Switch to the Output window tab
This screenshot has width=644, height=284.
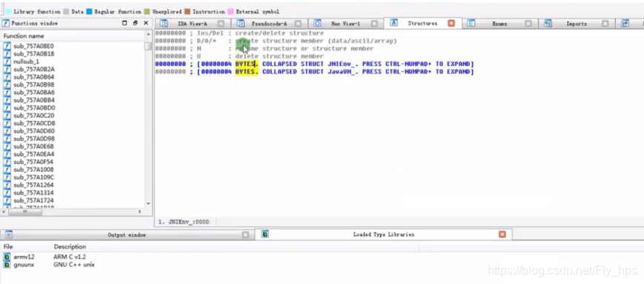pos(127,234)
